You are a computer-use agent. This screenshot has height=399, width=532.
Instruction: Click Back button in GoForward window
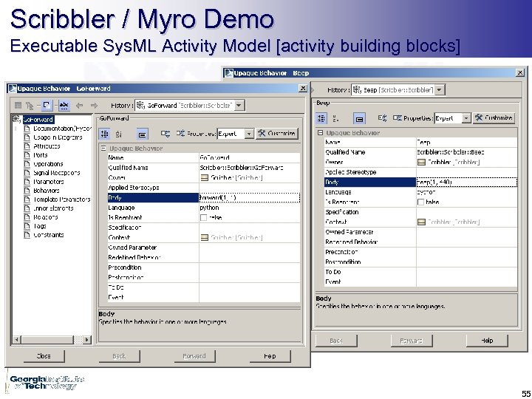119,356
